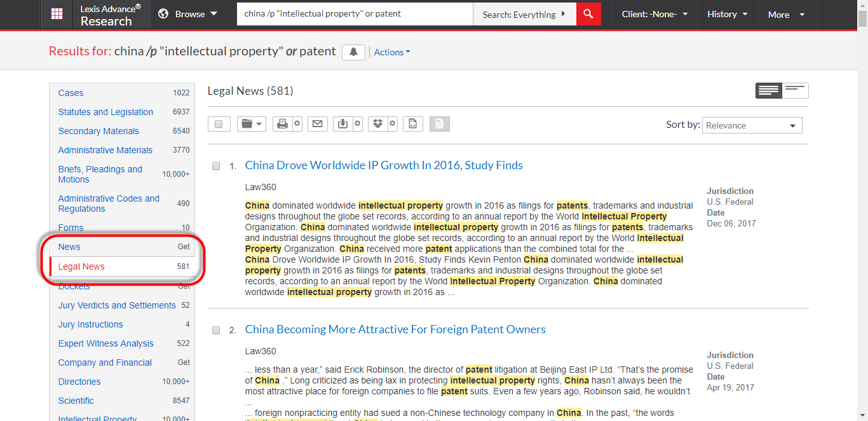Screen dimensions: 868x421
Task: Open article China Drove Worldwide IP Growth In 2016
Action: pos(384,165)
